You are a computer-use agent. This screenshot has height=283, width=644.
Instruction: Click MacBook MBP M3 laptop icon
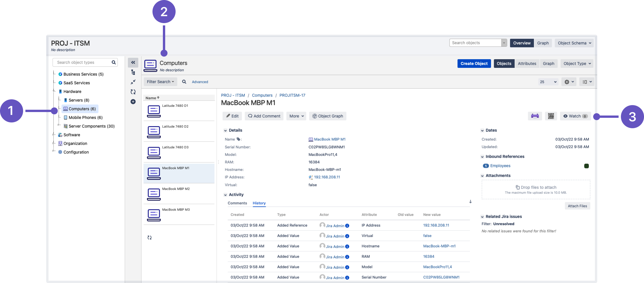[x=154, y=215]
